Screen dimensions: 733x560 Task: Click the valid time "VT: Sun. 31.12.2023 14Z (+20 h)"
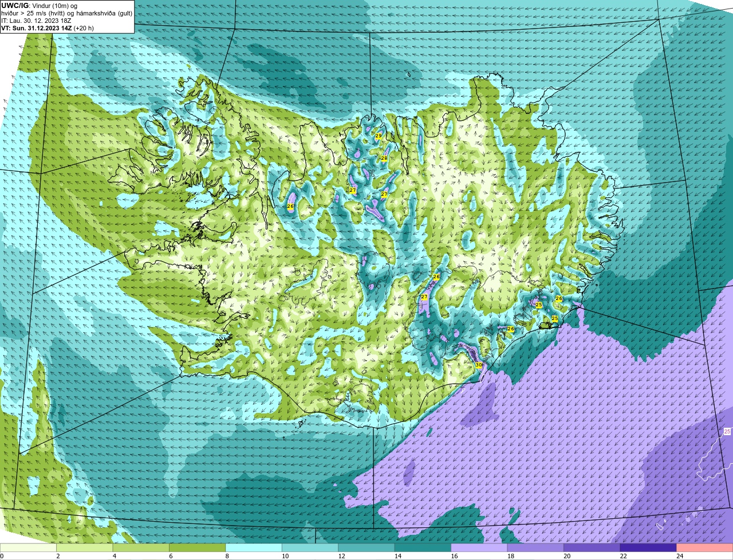48,28
